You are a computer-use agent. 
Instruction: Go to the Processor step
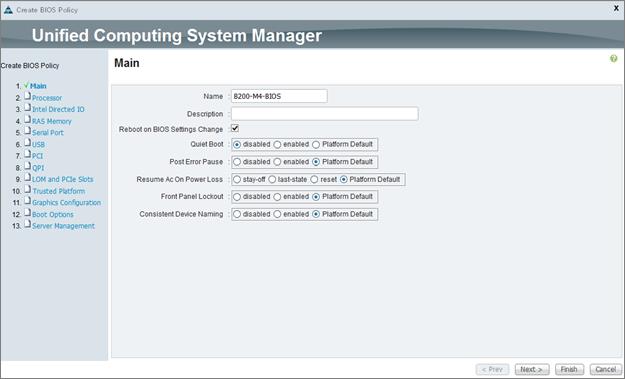(x=47, y=98)
